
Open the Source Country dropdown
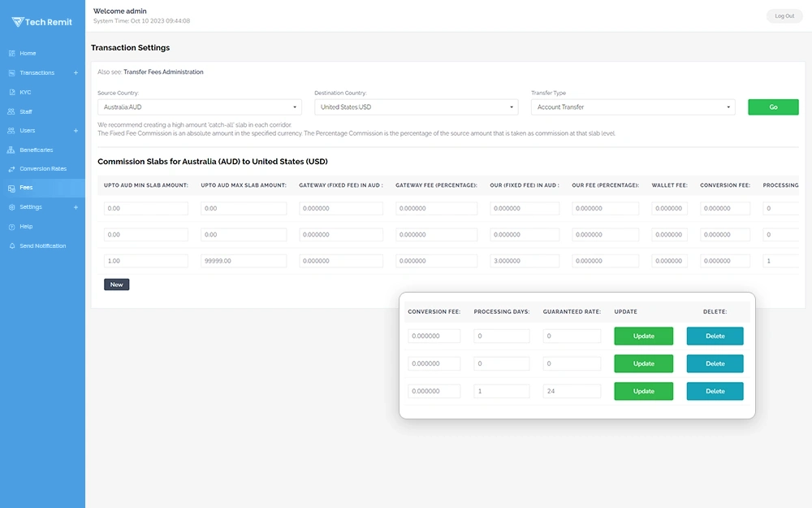click(x=199, y=107)
